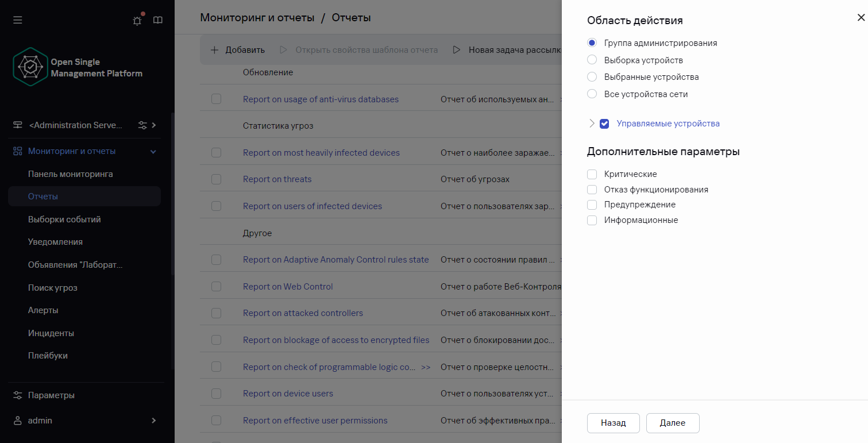
Task: Select Все устройства сети radio option
Action: pyautogui.click(x=592, y=94)
